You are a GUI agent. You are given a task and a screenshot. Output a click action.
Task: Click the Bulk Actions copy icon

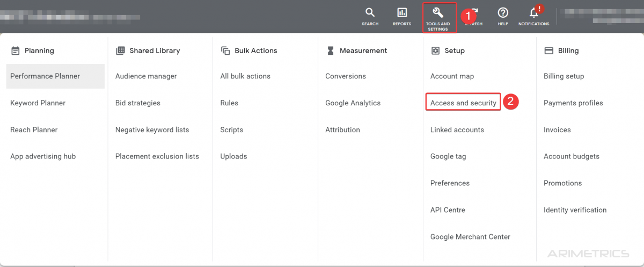(225, 50)
